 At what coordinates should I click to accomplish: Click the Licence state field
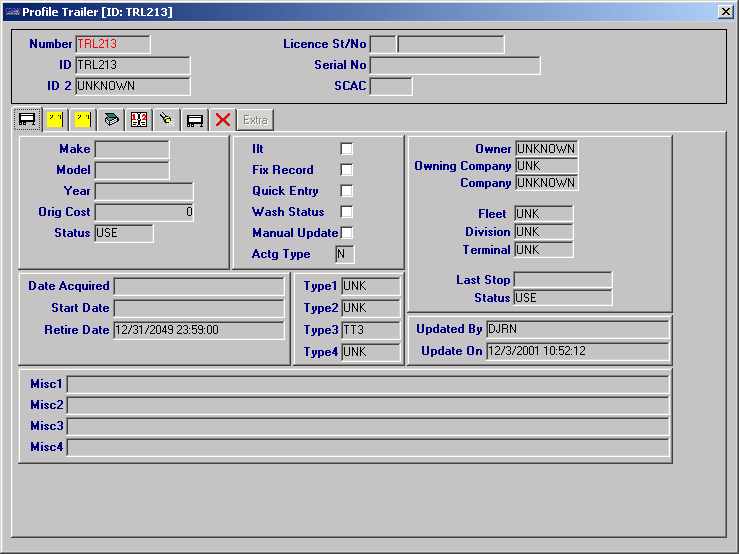(x=383, y=44)
